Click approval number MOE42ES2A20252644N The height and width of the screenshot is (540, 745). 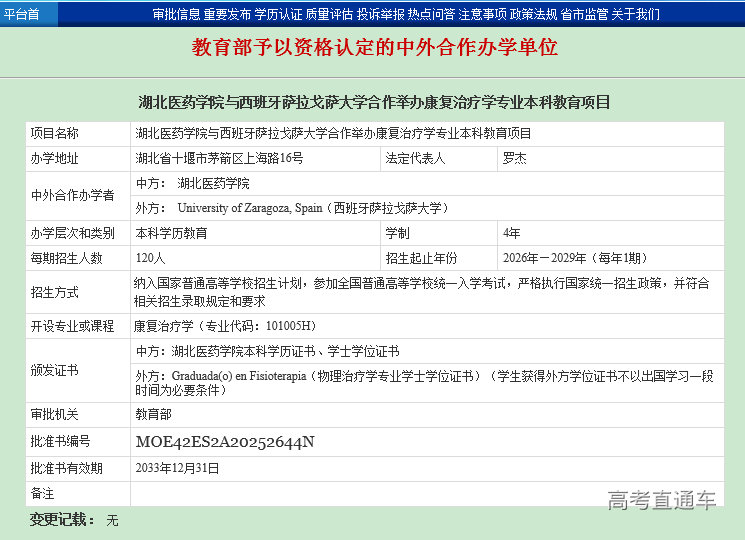coord(225,441)
